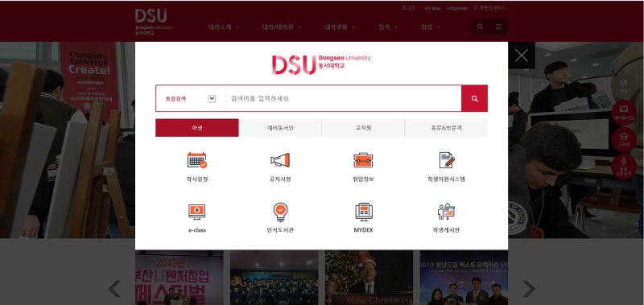Open the 통합검색 search type dropdown
The height and width of the screenshot is (305, 644).
pos(191,98)
